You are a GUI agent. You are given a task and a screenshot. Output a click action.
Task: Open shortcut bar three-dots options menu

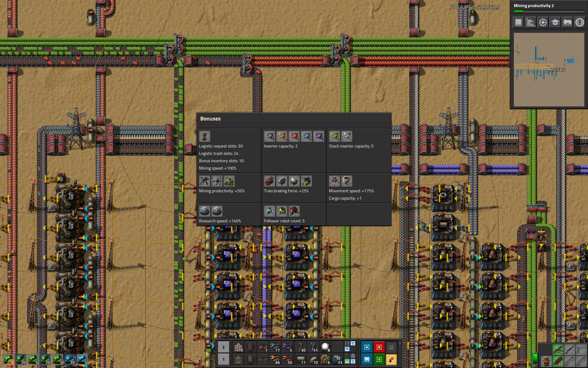click(400, 344)
